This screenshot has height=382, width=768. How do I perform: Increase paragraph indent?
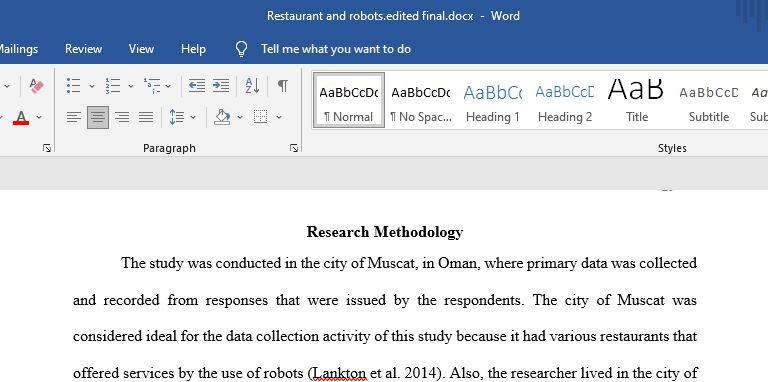(221, 86)
